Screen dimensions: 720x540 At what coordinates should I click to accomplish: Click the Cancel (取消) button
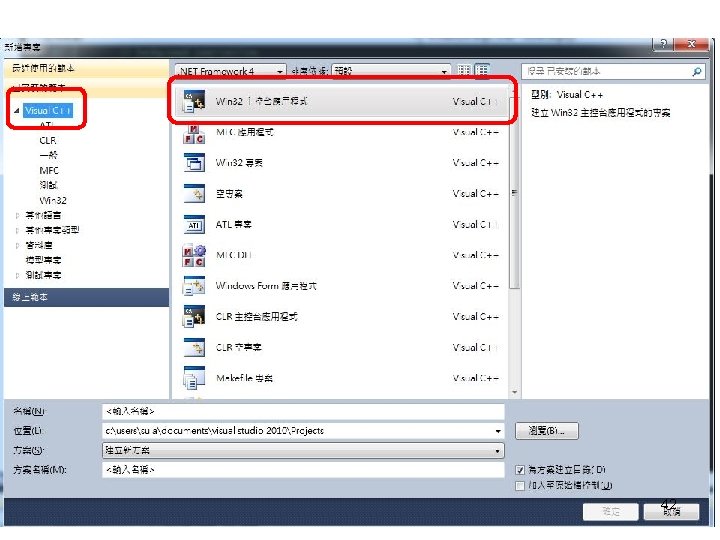671,512
